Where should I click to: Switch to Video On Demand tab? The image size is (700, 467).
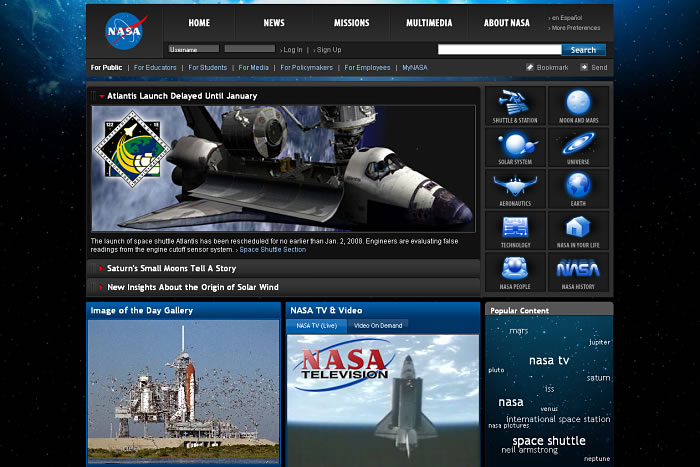pos(378,326)
